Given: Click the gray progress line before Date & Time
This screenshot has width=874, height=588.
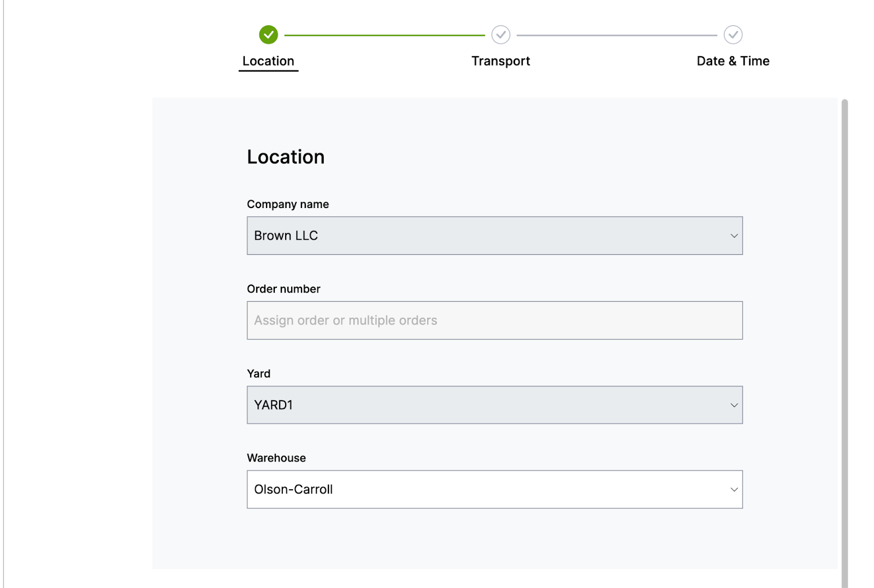Looking at the screenshot, I should point(616,35).
